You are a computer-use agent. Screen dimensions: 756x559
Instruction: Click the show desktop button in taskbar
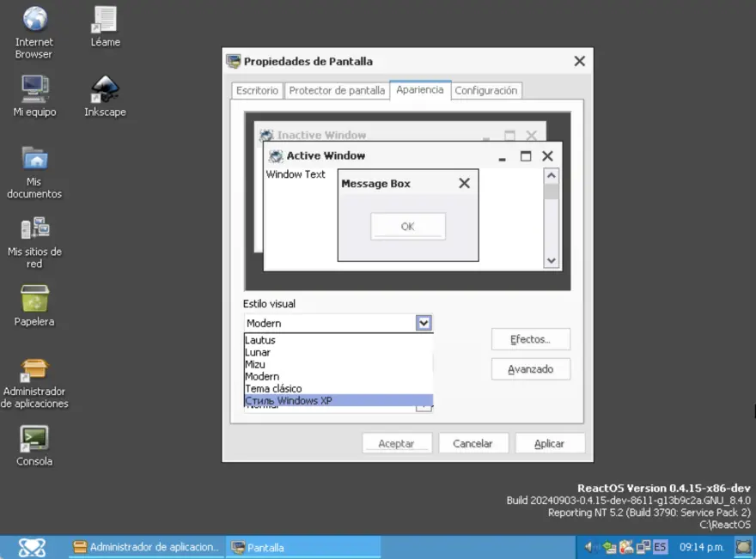pos(743,547)
